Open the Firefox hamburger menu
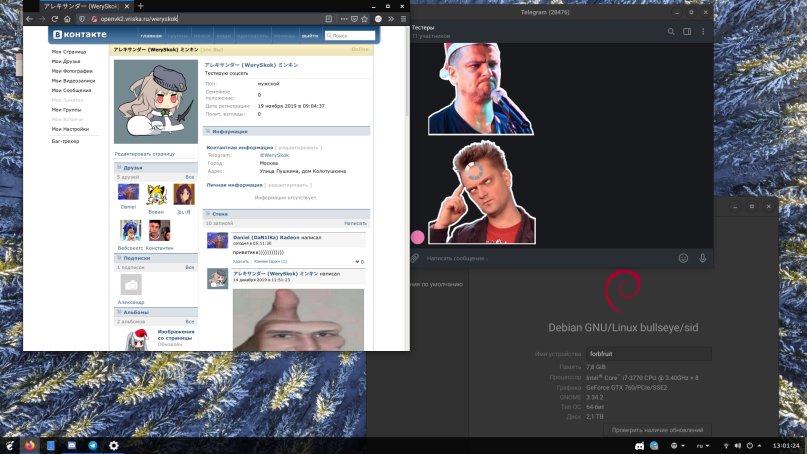Screen dimensions: 807x454 pyautogui.click(x=401, y=19)
